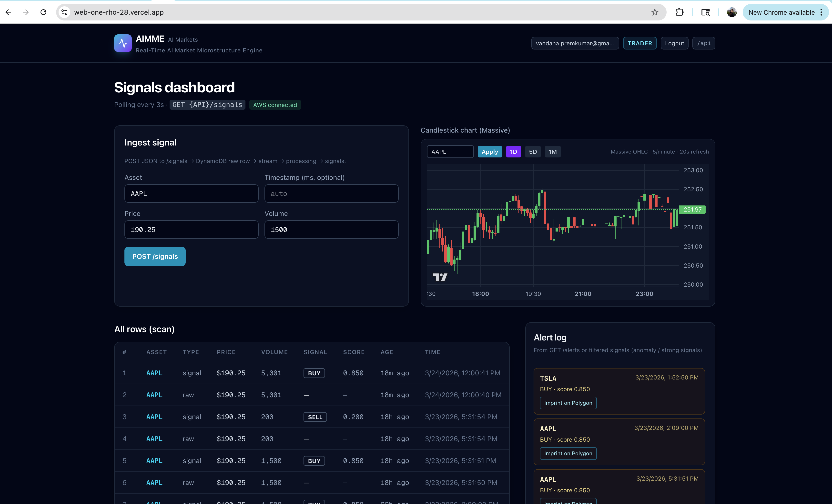Go back with the browser arrow
Image resolution: width=832 pixels, height=504 pixels.
(9, 12)
